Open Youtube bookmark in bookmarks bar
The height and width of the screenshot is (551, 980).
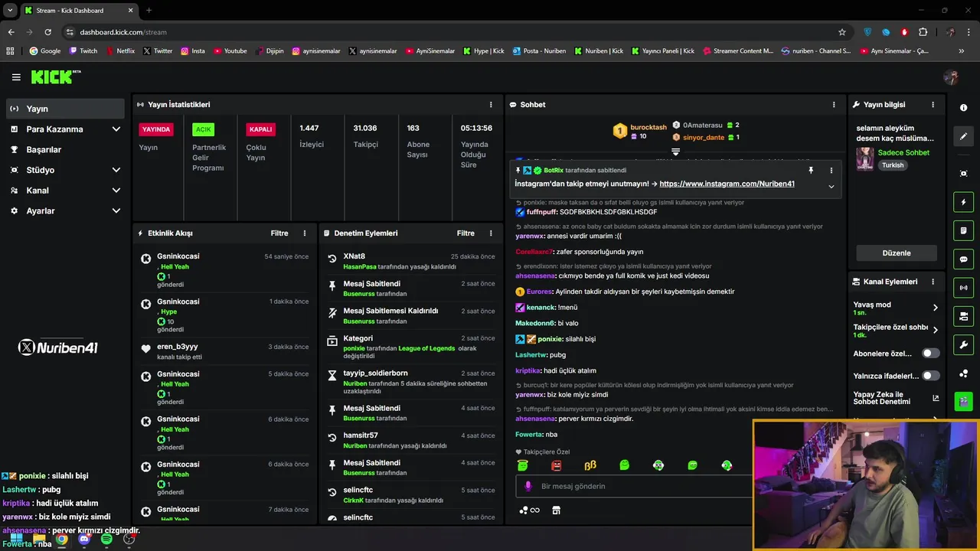230,51
